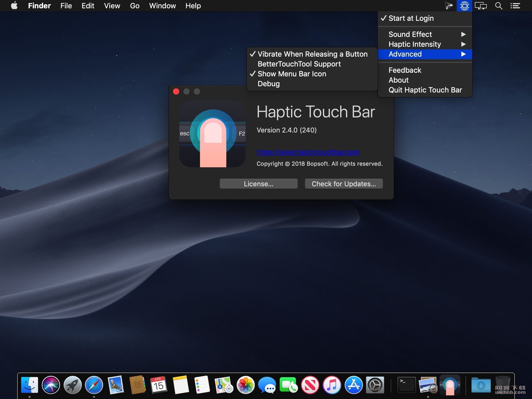Open iTunes music note icon in Dock
This screenshot has height=399, width=532.
[332, 385]
